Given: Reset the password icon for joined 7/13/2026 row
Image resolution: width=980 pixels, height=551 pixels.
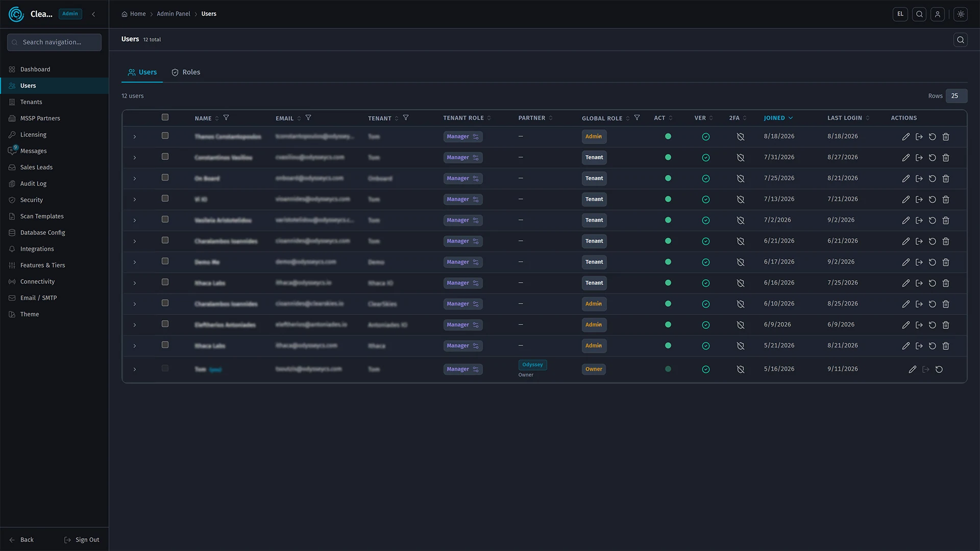Looking at the screenshot, I should point(932,199).
